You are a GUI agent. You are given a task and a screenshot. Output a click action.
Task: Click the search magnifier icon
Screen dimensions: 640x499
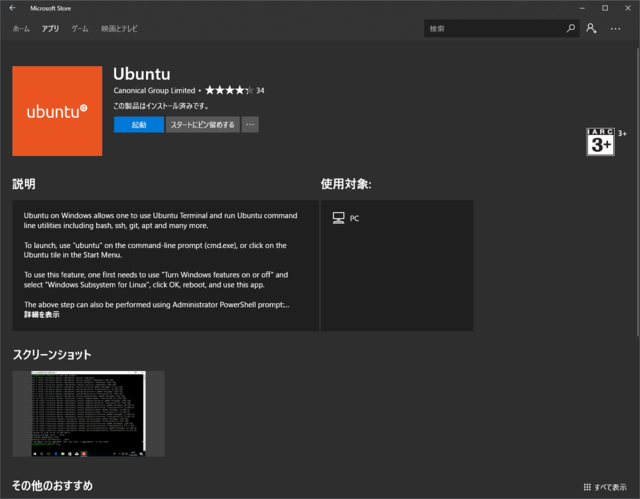[571, 28]
